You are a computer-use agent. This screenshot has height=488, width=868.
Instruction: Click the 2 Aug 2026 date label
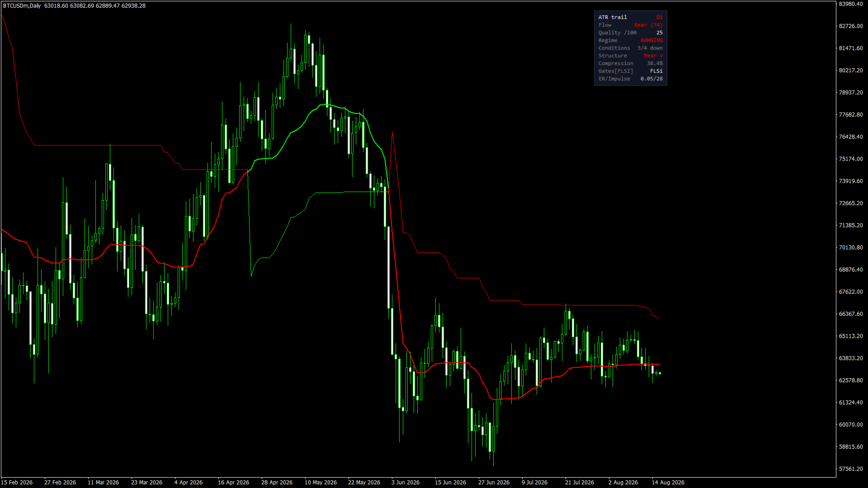coord(623,483)
